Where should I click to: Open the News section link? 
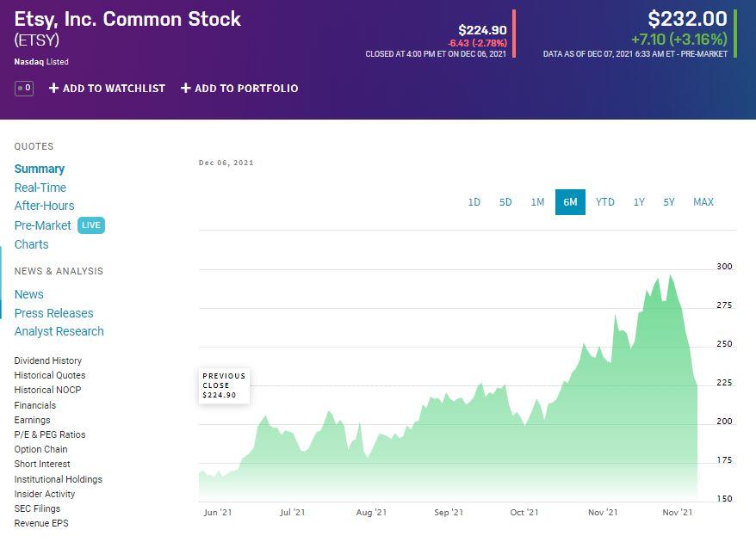(29, 294)
